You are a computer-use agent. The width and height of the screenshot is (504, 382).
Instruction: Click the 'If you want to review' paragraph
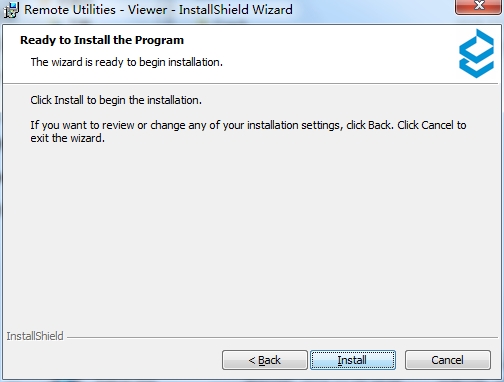[x=248, y=131]
